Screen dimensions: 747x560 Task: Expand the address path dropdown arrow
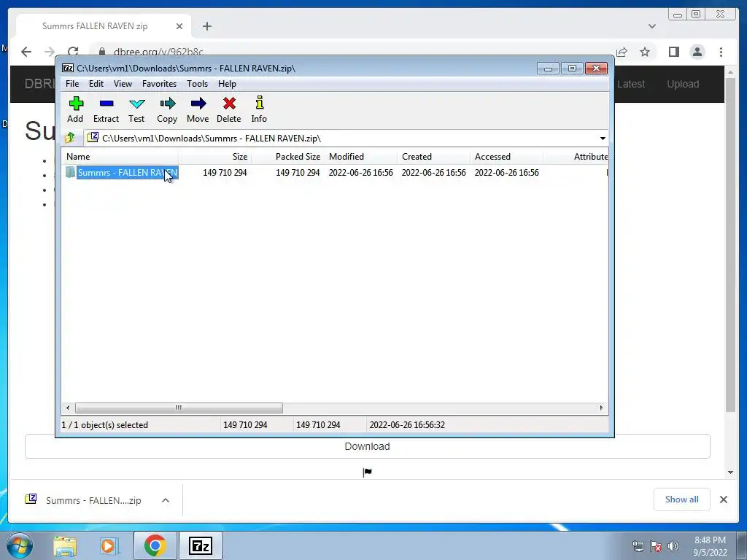click(x=603, y=138)
